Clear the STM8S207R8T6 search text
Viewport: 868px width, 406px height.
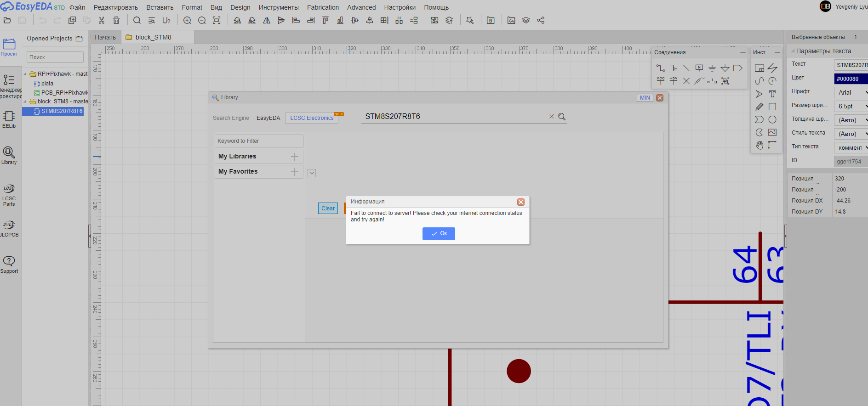552,117
